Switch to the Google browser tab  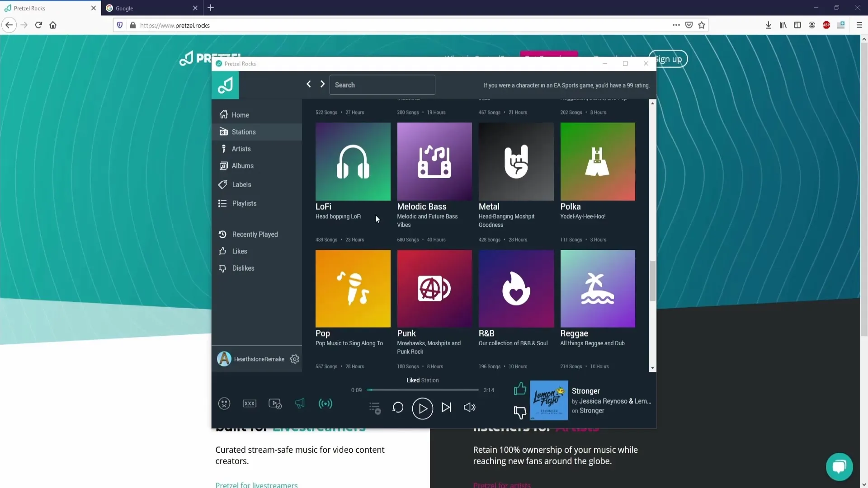[151, 8]
